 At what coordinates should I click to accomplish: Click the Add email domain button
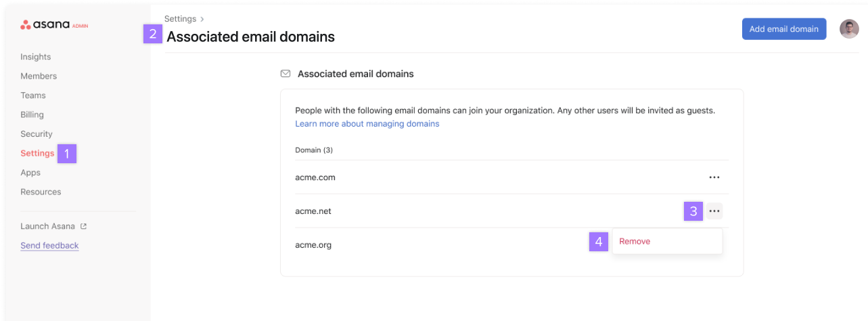point(784,29)
